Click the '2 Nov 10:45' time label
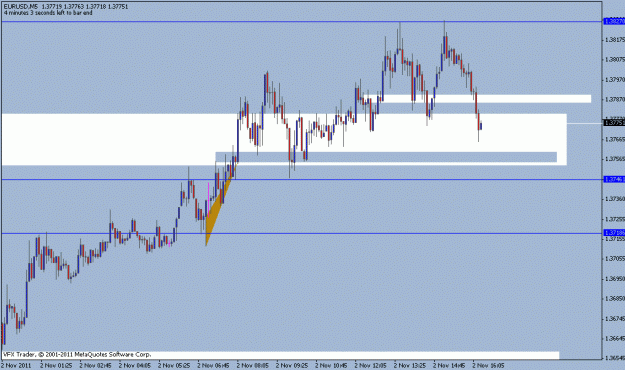 (x=332, y=365)
